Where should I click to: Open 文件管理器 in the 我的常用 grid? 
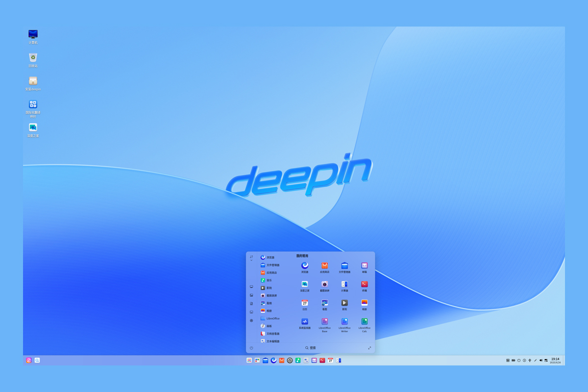(x=344, y=267)
